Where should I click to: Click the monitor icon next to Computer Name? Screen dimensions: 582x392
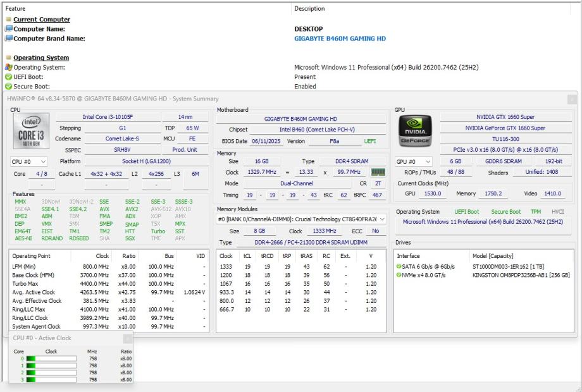click(x=8, y=29)
